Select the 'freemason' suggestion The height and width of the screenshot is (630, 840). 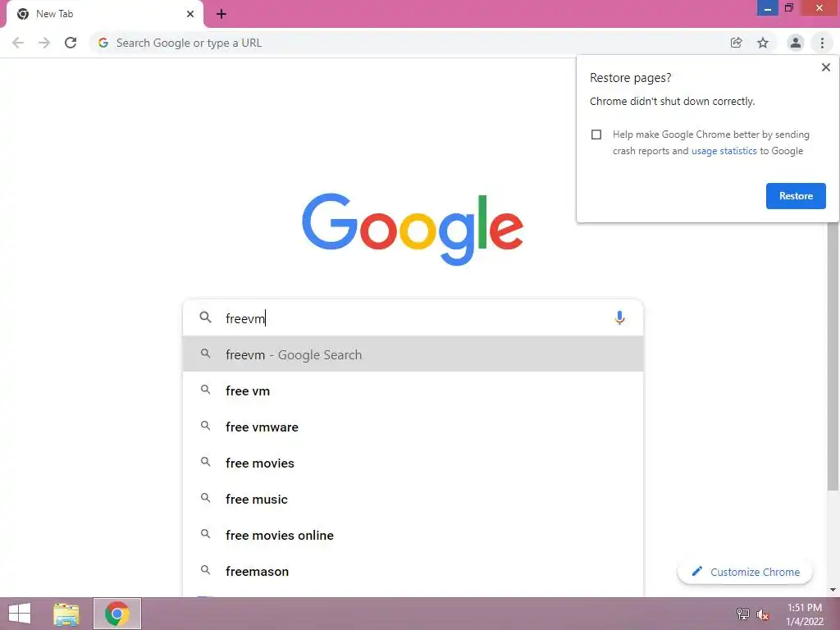pos(413,571)
